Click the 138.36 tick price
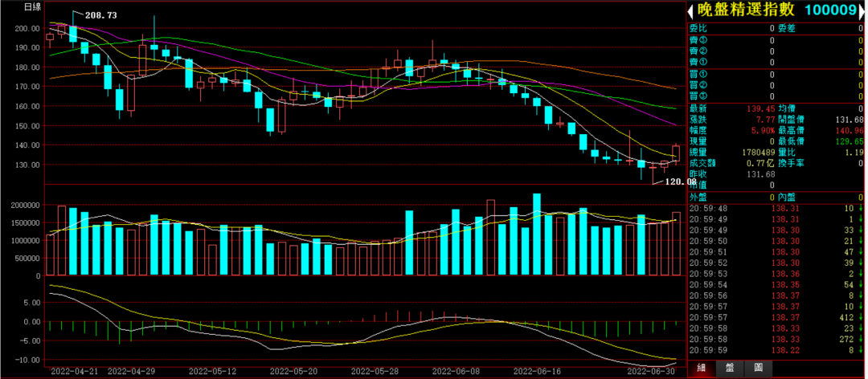 (x=784, y=274)
